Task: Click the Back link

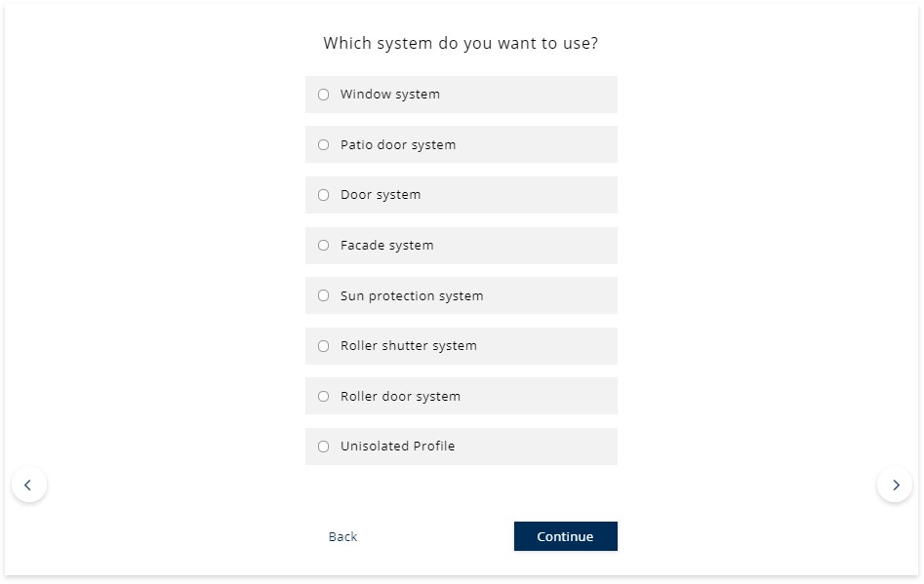Action: click(x=342, y=536)
